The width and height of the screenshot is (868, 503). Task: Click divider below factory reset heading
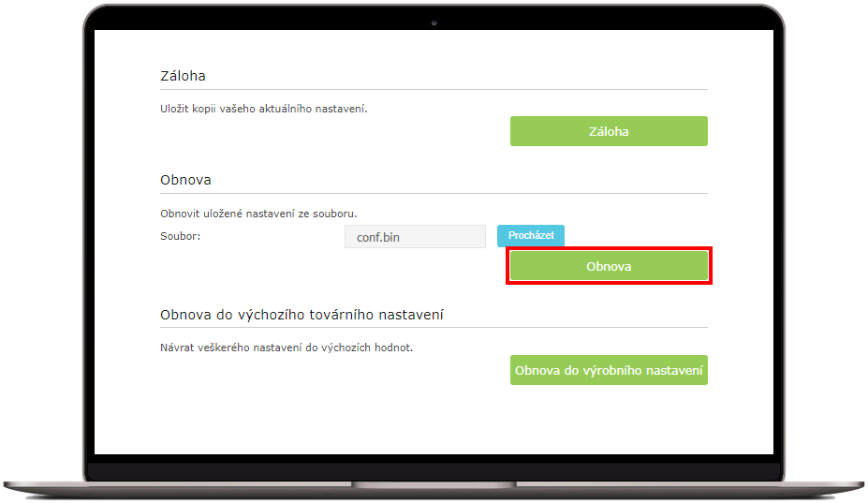tap(434, 328)
